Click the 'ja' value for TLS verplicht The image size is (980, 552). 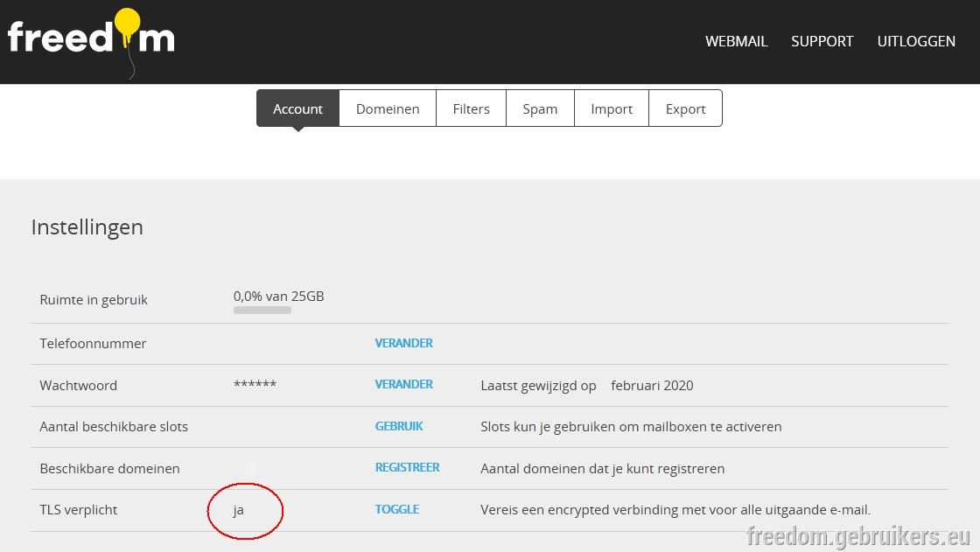[x=238, y=510]
